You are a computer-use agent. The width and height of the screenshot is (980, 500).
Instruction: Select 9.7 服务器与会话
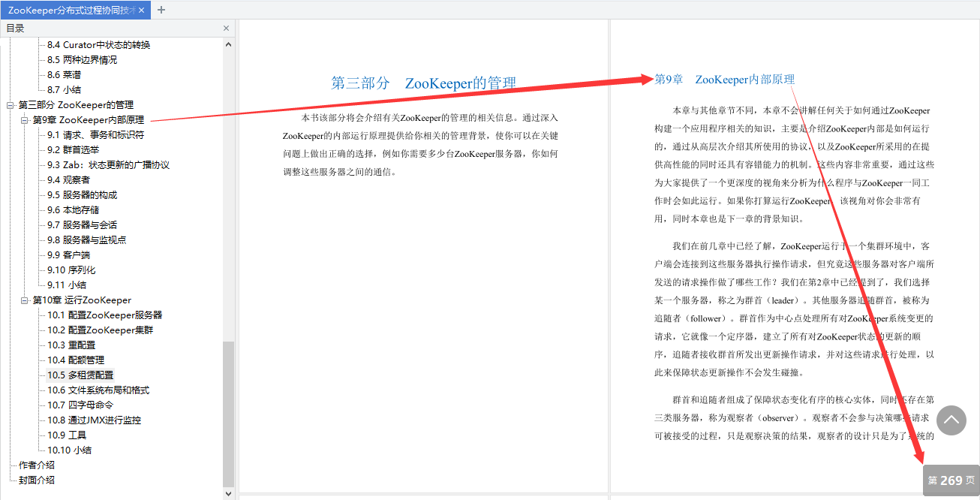(x=82, y=225)
